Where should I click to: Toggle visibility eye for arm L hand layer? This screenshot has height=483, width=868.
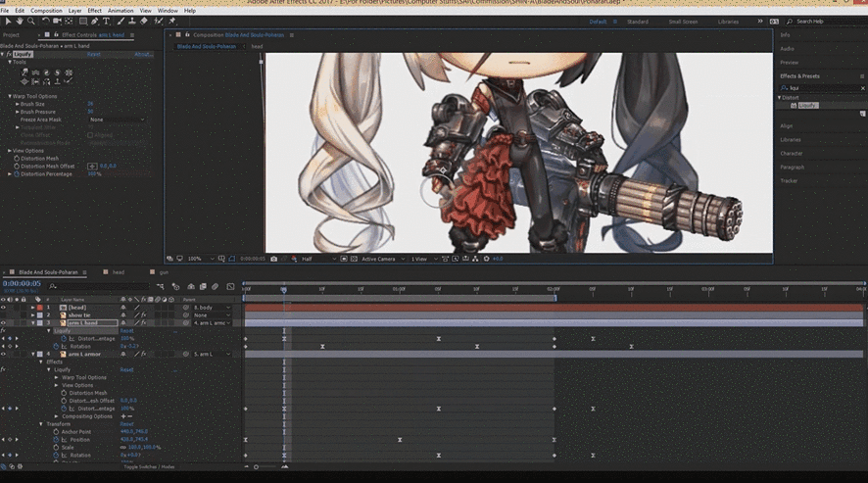tap(3, 323)
